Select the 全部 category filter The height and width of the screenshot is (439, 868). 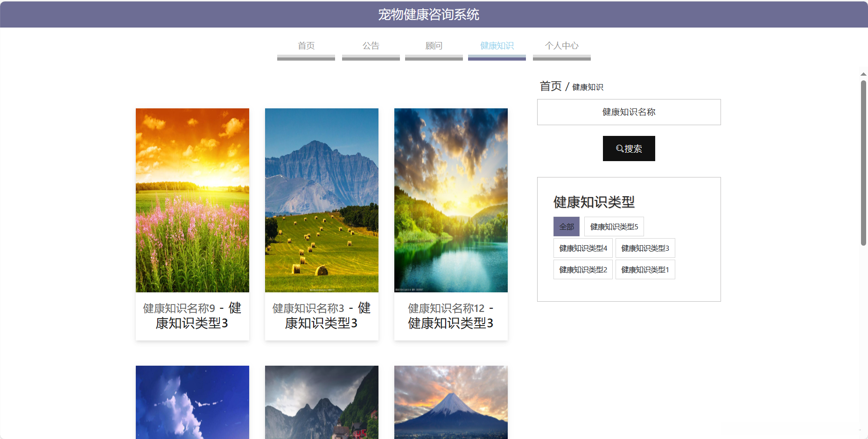[566, 226]
